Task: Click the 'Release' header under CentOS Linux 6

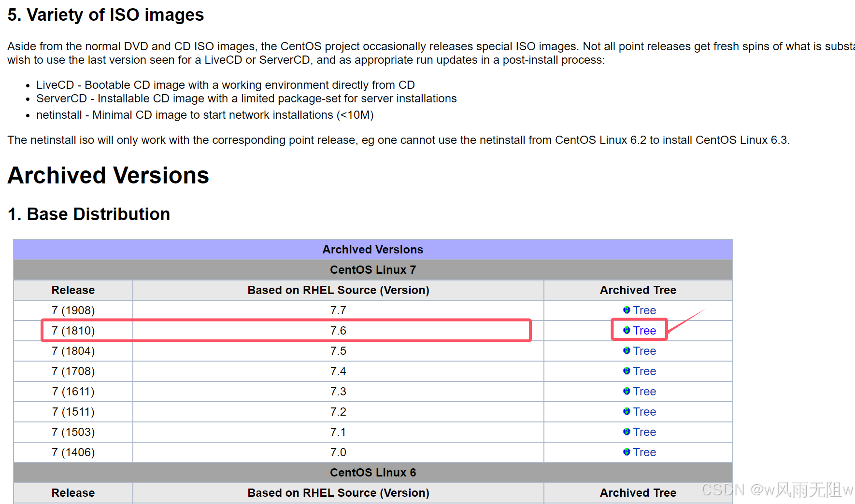Action: (x=73, y=493)
